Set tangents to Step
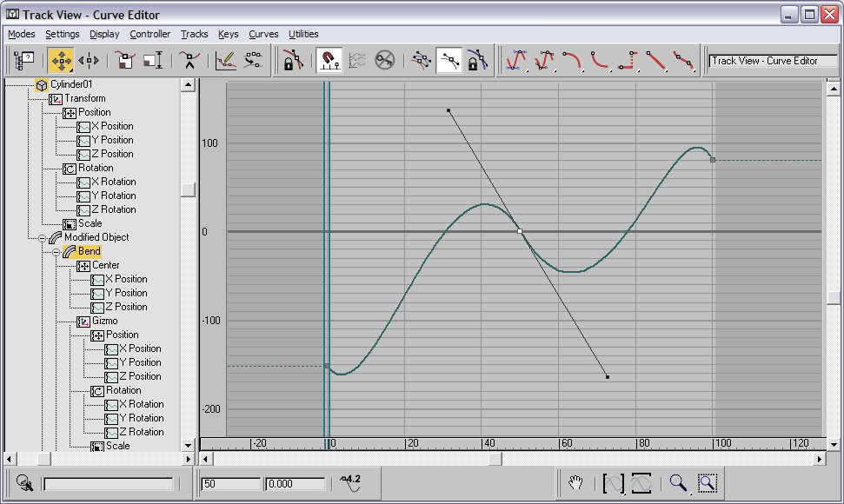The width and height of the screenshot is (844, 504). [x=628, y=60]
